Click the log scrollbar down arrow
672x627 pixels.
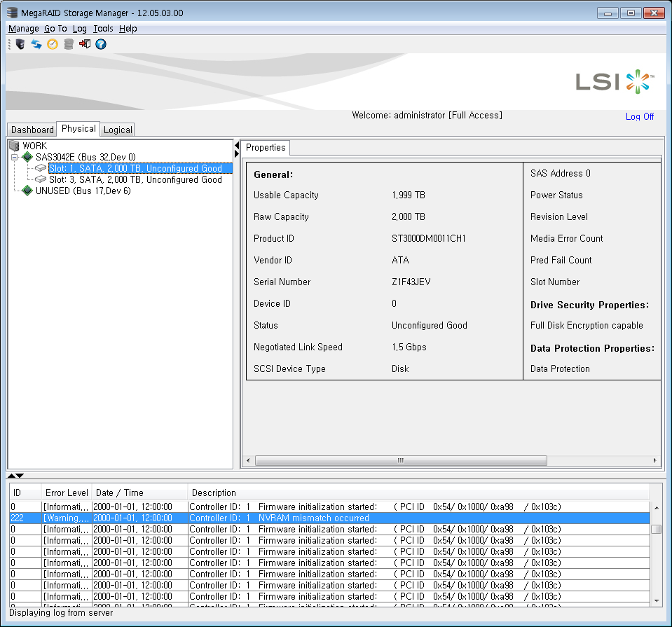(x=656, y=601)
